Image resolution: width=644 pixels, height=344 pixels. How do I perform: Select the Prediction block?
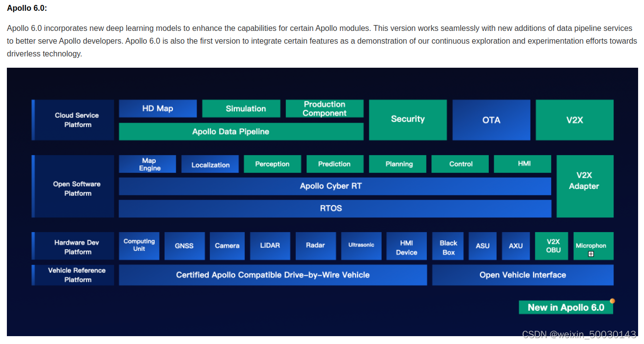[335, 164]
